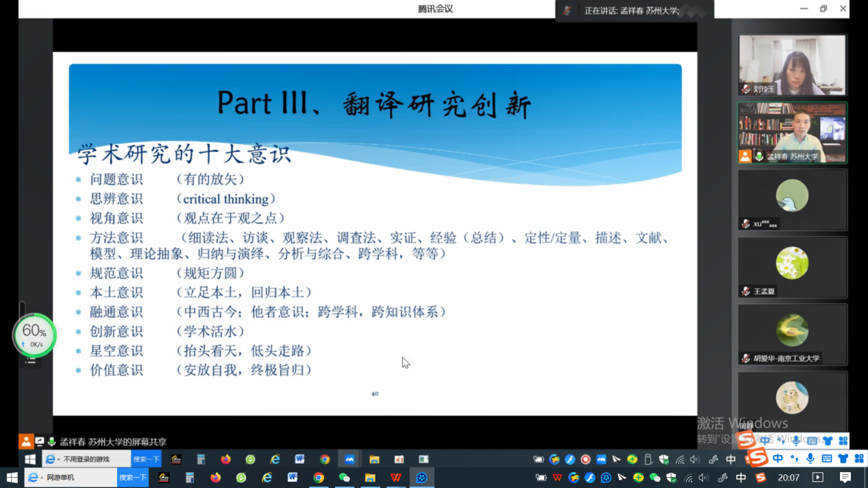Select 刘玲玉's participant video thumbnail
The image size is (868, 488).
click(x=792, y=65)
